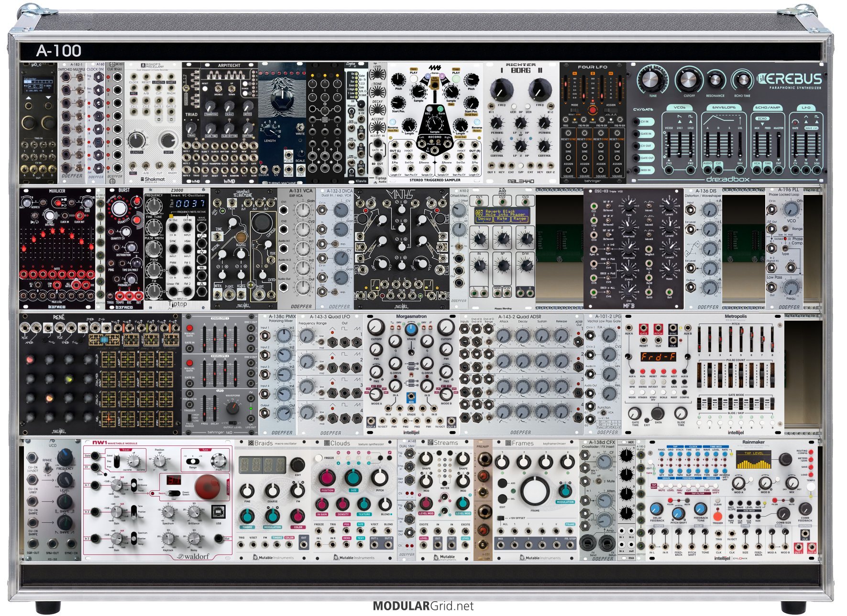Click the Metropolis RESET button
This screenshot has width=847, height=616.
tap(653, 371)
